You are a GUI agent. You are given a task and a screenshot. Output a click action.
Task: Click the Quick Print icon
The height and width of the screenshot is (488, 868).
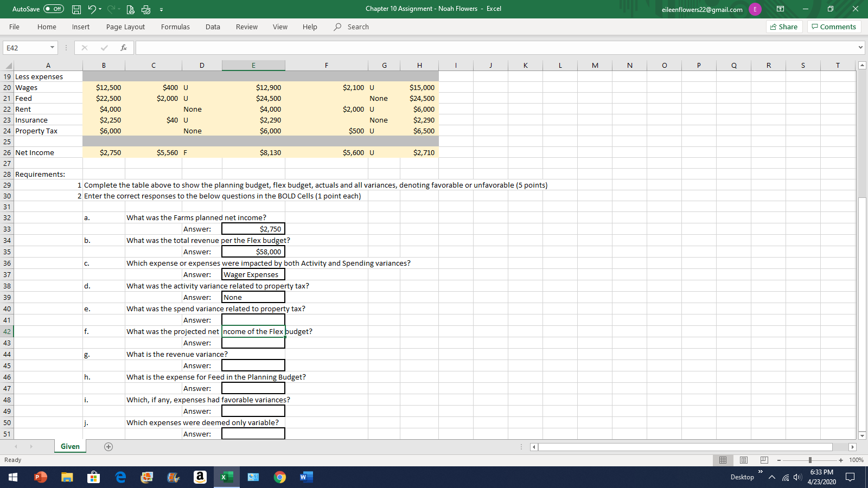click(x=145, y=9)
